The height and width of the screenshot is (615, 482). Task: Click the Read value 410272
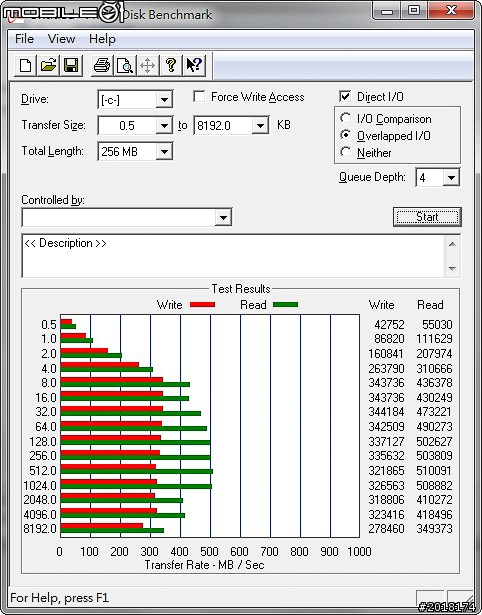434,500
